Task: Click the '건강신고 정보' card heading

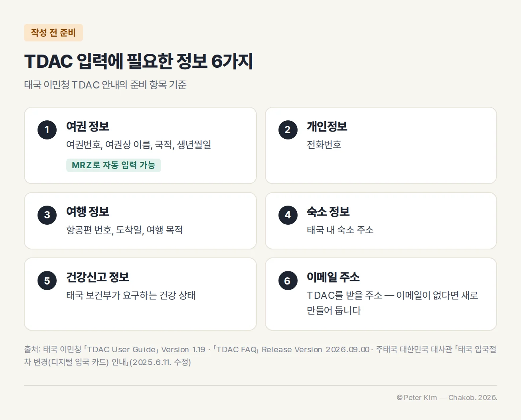Action: pos(98,277)
